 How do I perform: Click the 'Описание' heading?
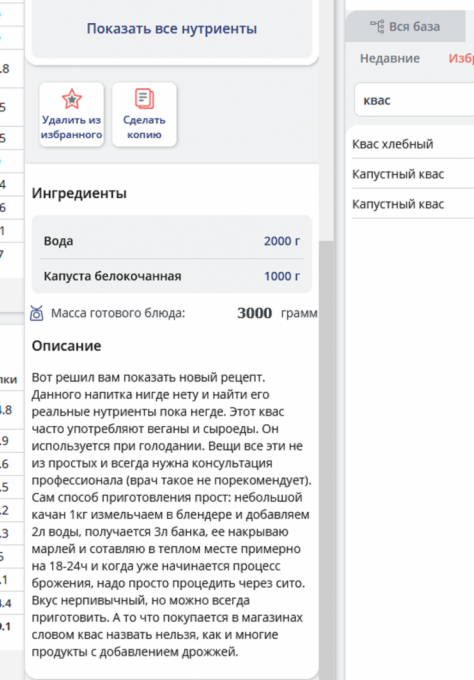(x=66, y=346)
